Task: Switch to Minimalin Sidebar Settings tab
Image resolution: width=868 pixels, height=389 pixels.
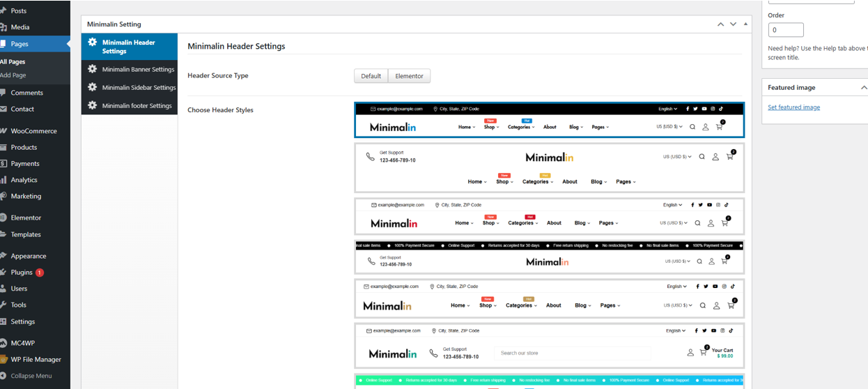Action: [130, 88]
